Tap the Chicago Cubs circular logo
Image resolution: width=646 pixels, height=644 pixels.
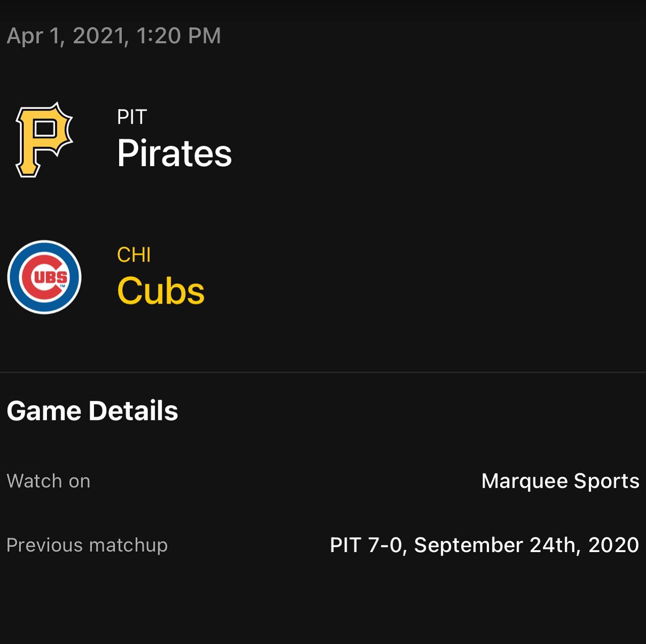click(44, 277)
